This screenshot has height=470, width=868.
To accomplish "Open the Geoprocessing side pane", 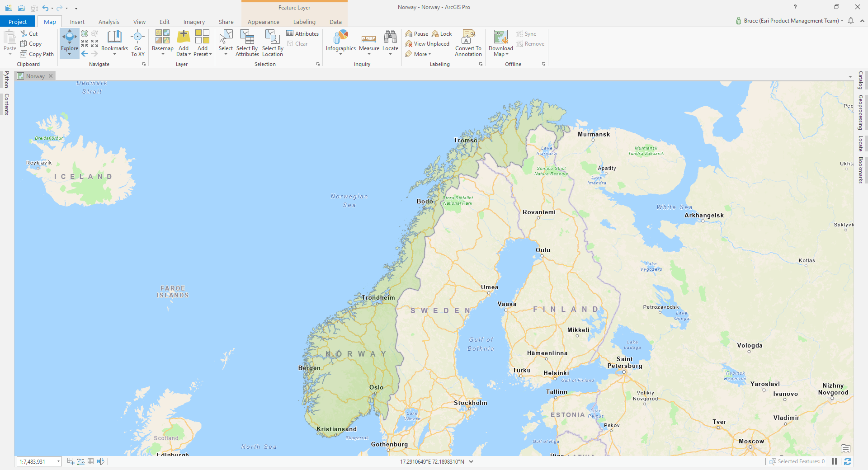I will click(x=861, y=113).
